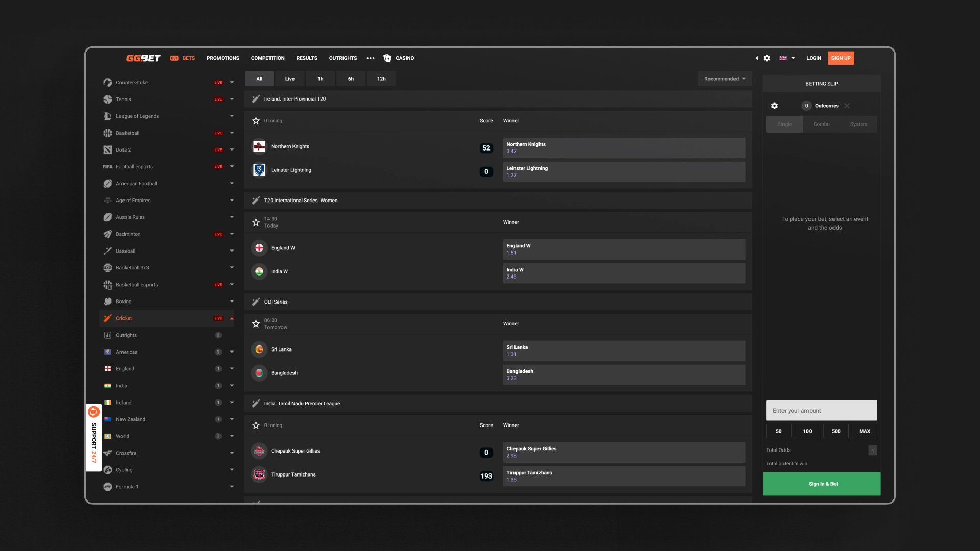The image size is (980, 551).
Task: Click the Sri Lanka team flag
Action: (259, 349)
